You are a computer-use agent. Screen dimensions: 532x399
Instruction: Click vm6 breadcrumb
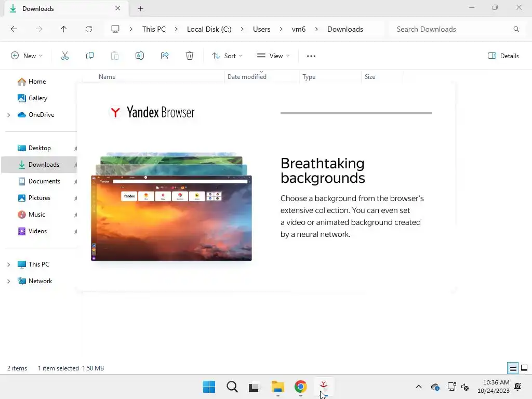299,29
